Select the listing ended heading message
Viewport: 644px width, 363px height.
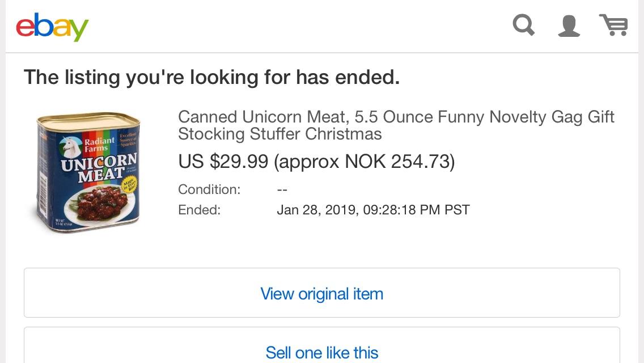(x=211, y=77)
